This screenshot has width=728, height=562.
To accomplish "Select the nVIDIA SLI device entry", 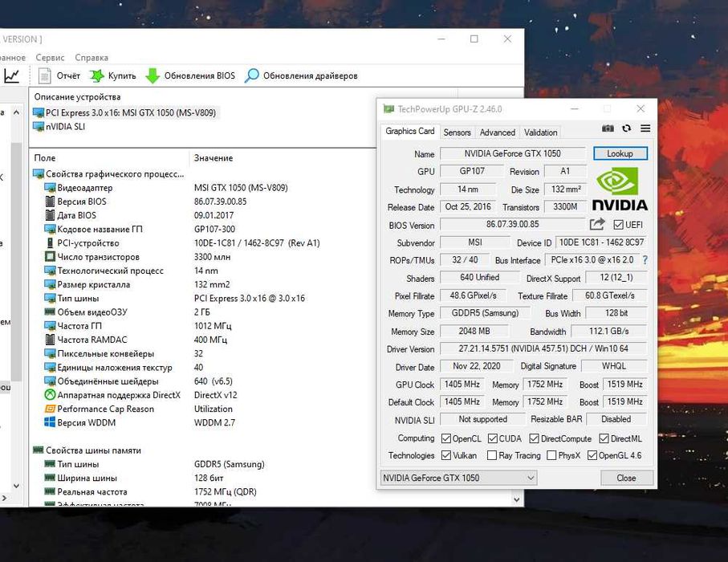I will click(59, 127).
